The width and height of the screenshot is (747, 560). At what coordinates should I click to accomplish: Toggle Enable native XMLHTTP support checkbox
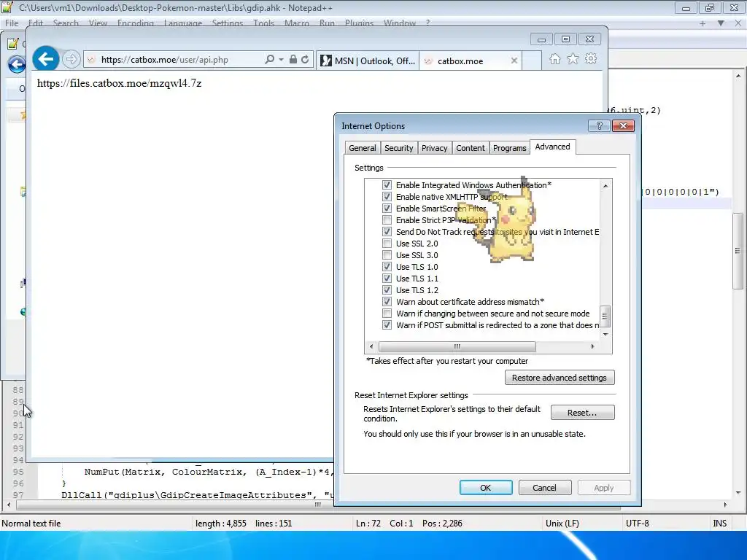click(387, 197)
